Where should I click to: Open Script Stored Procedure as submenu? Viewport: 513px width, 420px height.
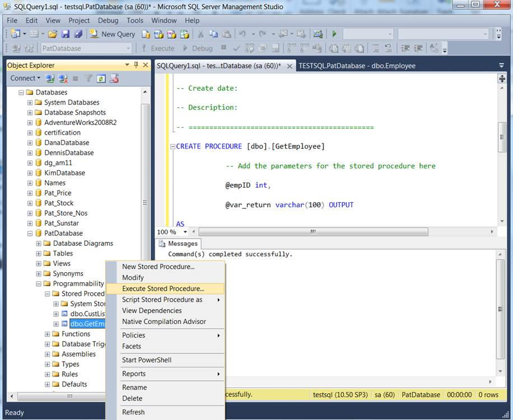165,300
